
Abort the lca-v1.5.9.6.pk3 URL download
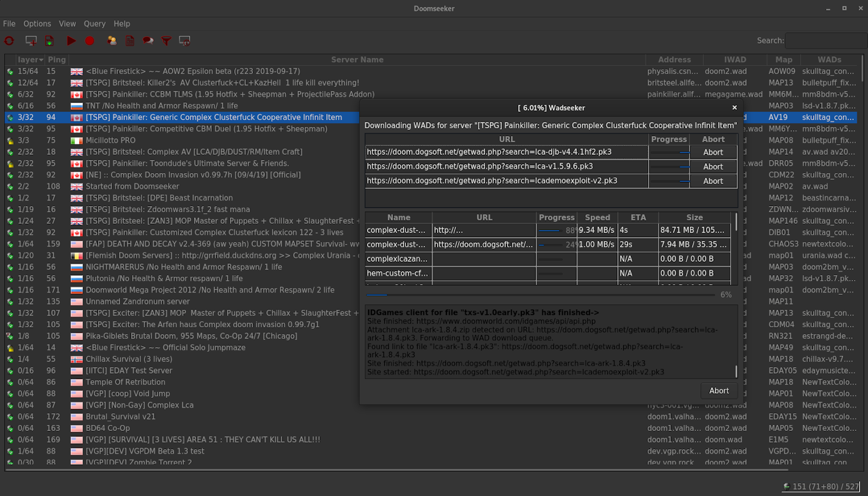tap(713, 166)
